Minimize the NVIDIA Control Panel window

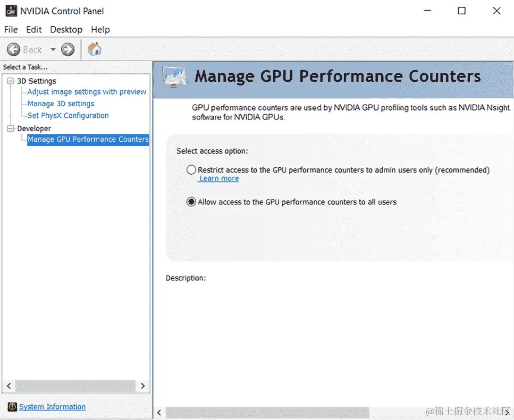[427, 11]
